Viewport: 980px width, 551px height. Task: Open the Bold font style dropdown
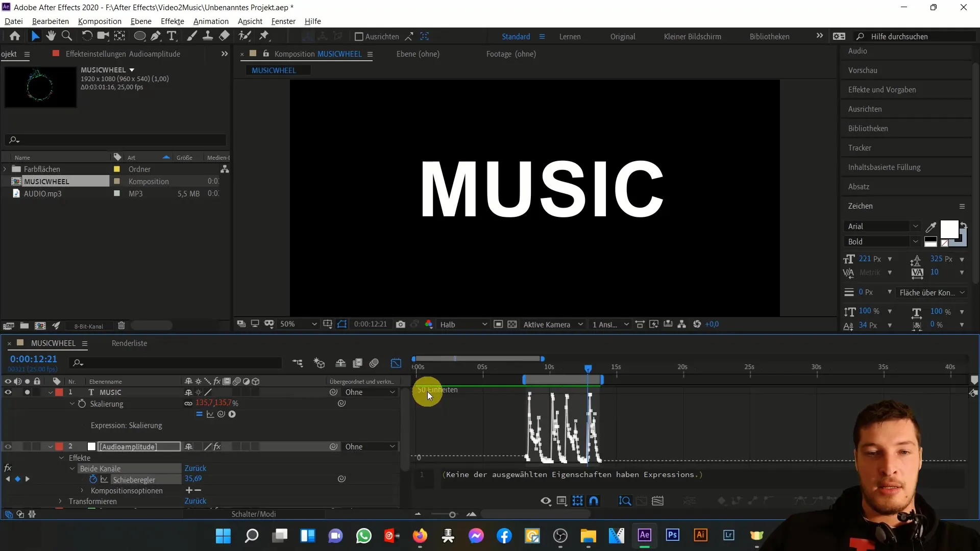881,242
